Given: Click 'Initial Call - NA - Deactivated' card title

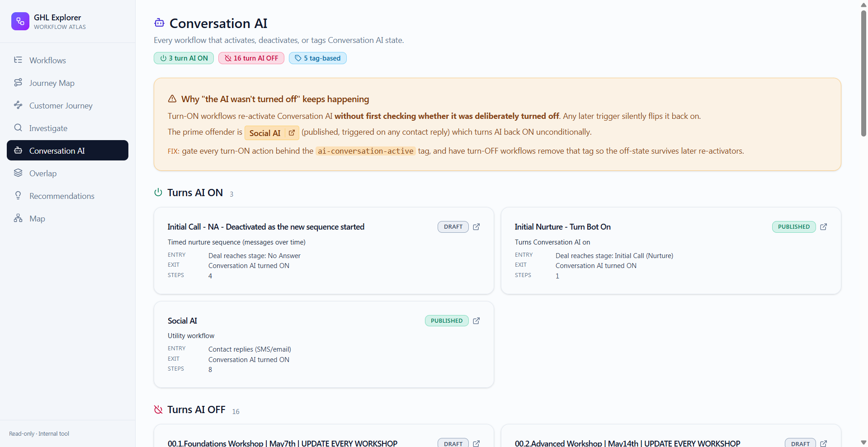Looking at the screenshot, I should pos(266,227).
